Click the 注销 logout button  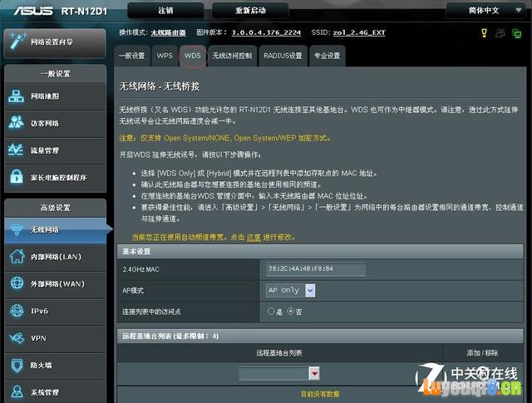click(165, 11)
